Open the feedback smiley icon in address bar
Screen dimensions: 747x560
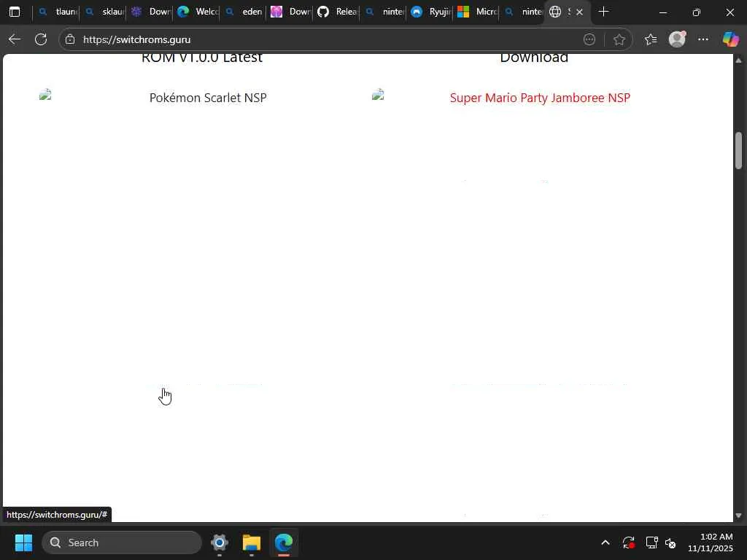[x=589, y=39]
